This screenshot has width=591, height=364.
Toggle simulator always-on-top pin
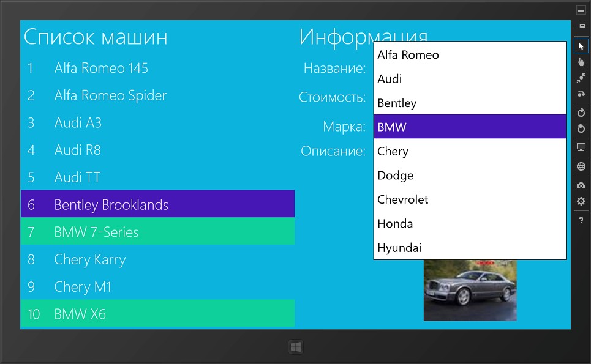(581, 26)
